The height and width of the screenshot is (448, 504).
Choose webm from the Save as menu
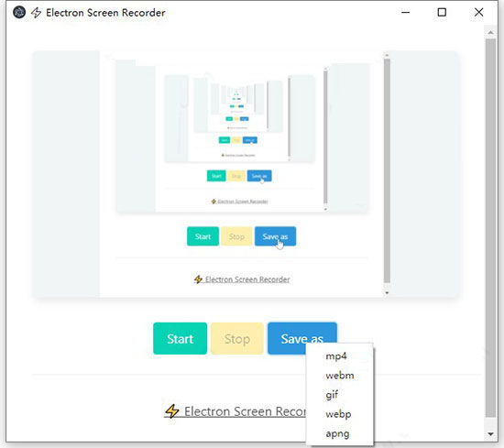click(x=340, y=376)
